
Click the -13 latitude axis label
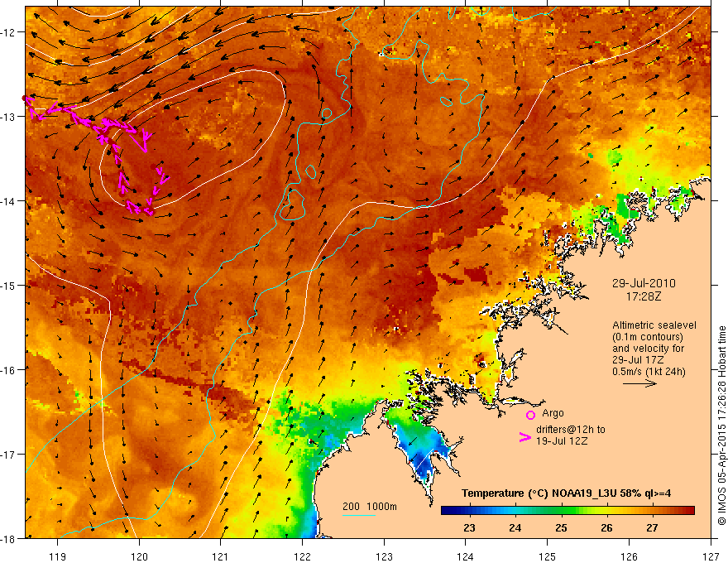[8, 117]
